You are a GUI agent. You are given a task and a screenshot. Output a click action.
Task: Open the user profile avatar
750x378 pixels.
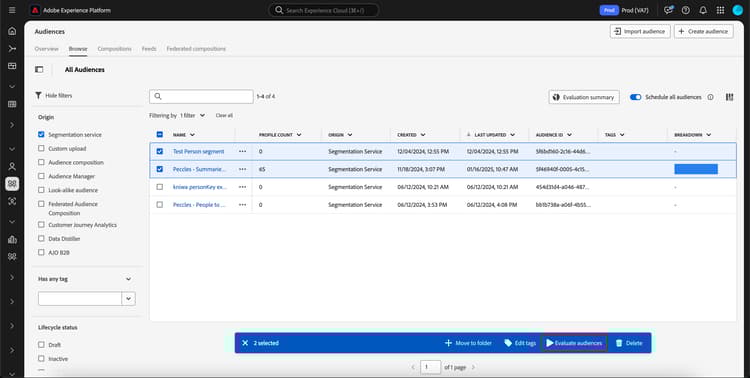tap(737, 10)
